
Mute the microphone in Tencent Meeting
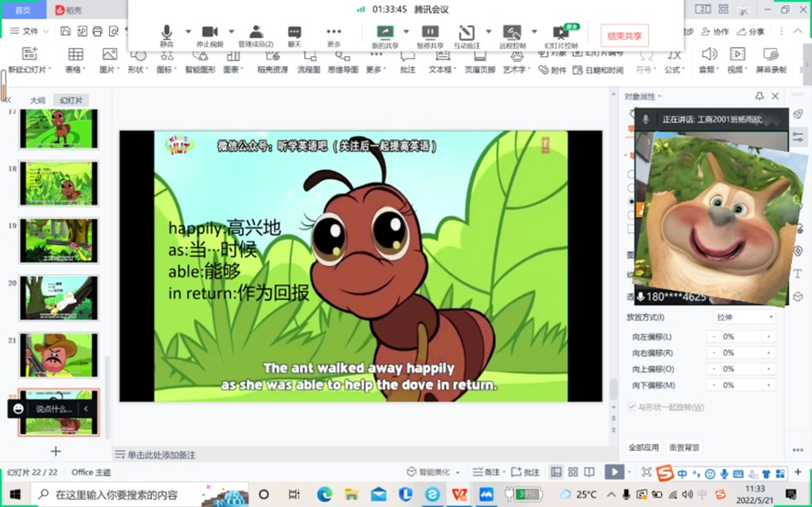(166, 33)
